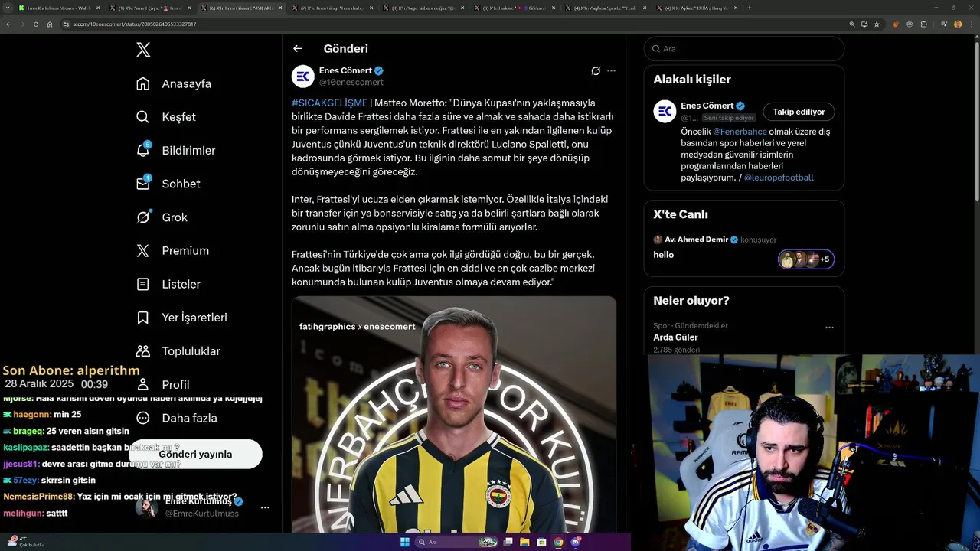
Task: Open the Frattesi Fenerbahçe image
Action: 454,414
